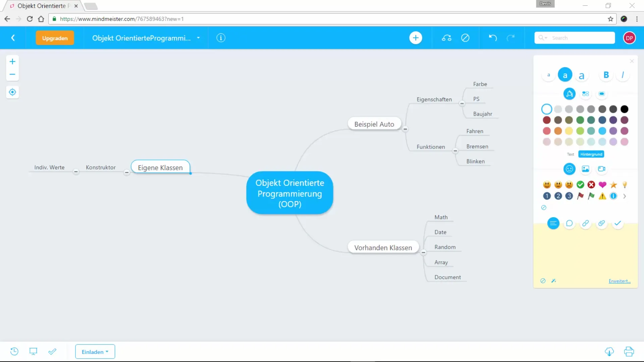Click the print icon
The height and width of the screenshot is (362, 644).
click(629, 351)
